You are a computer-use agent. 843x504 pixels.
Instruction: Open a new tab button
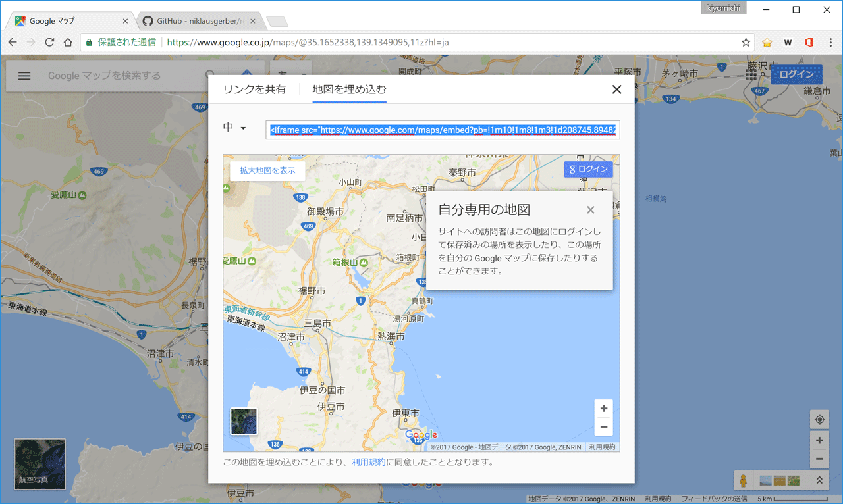(x=277, y=22)
